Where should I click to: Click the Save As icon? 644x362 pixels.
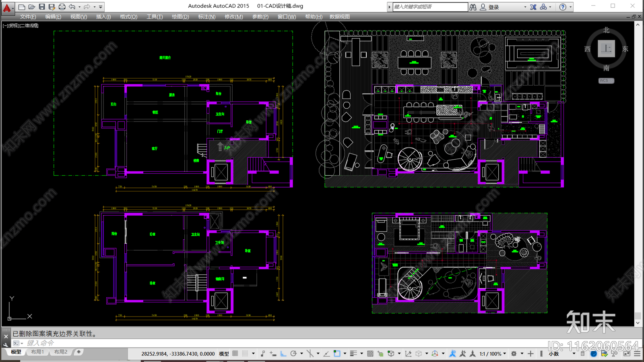(52, 7)
